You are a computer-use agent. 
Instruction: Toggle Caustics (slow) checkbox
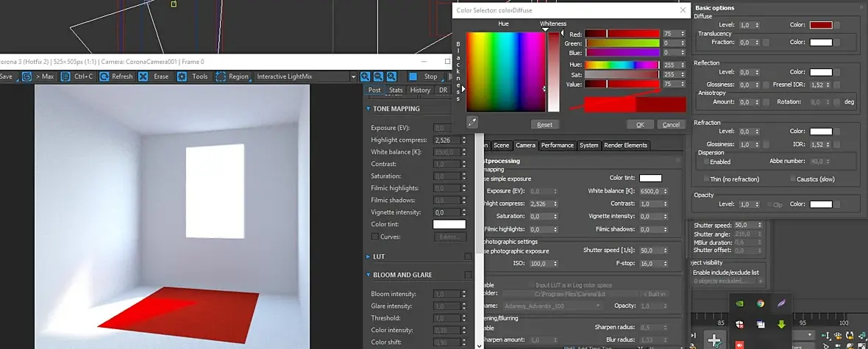[x=793, y=179]
